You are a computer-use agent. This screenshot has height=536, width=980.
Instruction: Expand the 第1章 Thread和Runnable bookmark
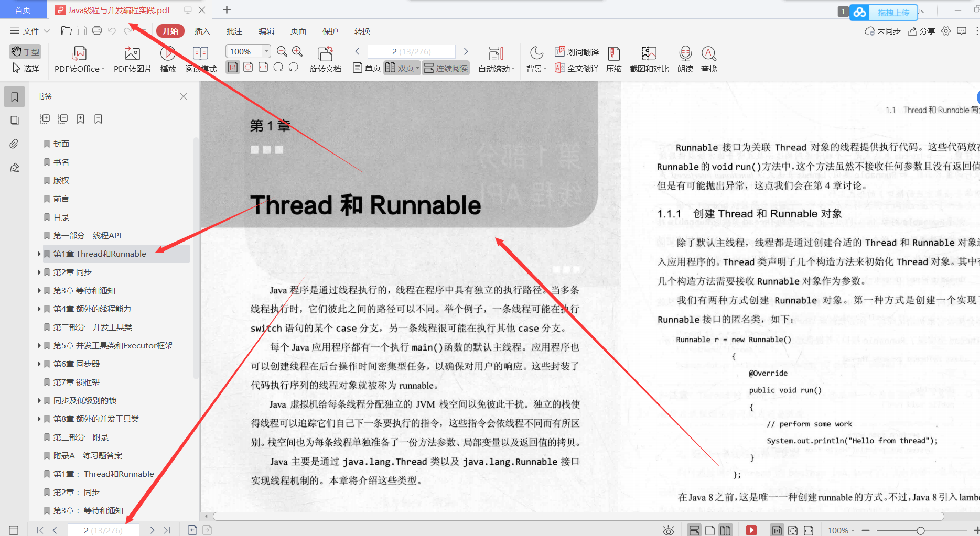39,254
